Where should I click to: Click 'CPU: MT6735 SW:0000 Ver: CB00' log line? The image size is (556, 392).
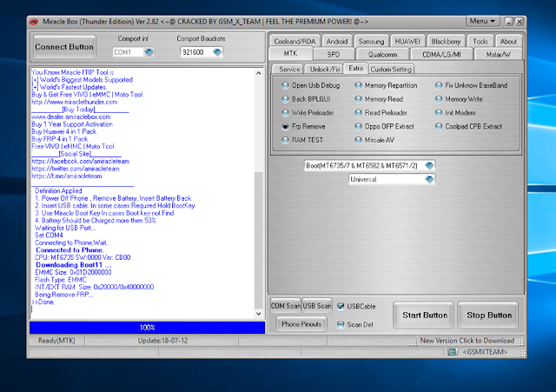pos(83,257)
